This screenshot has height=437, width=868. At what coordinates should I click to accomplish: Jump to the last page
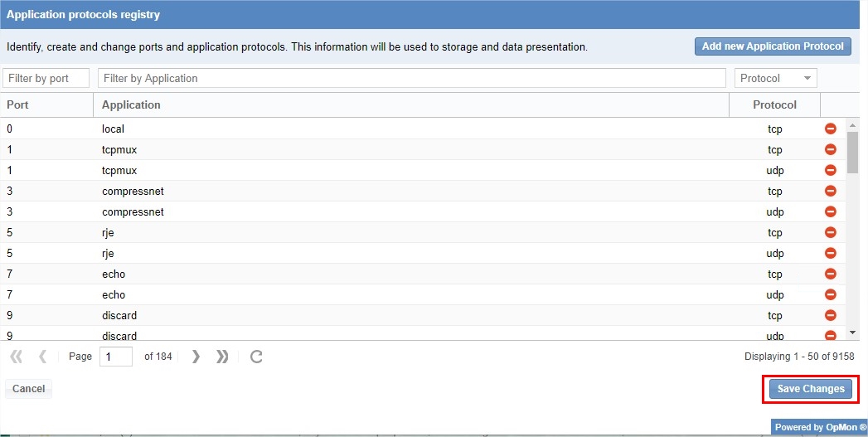(x=222, y=357)
